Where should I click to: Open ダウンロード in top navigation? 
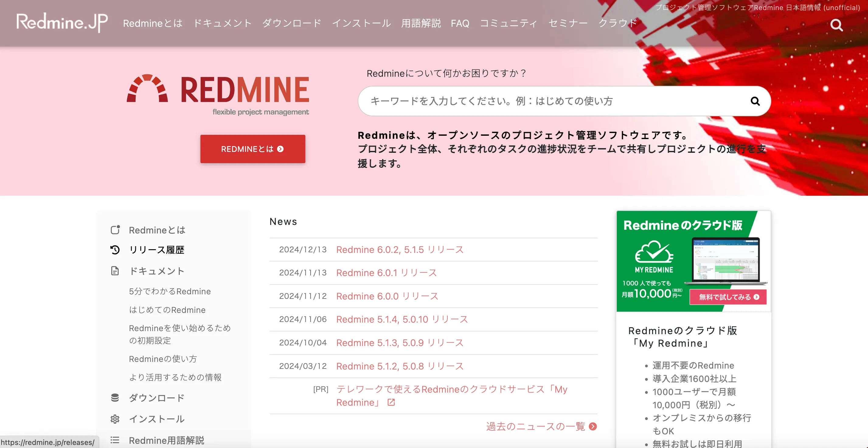[x=292, y=23]
